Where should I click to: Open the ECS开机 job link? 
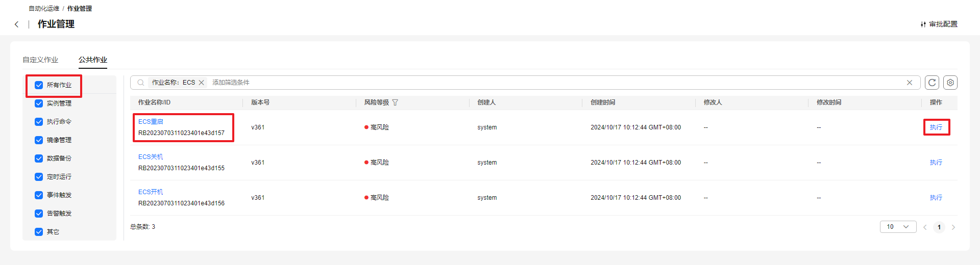tap(151, 192)
